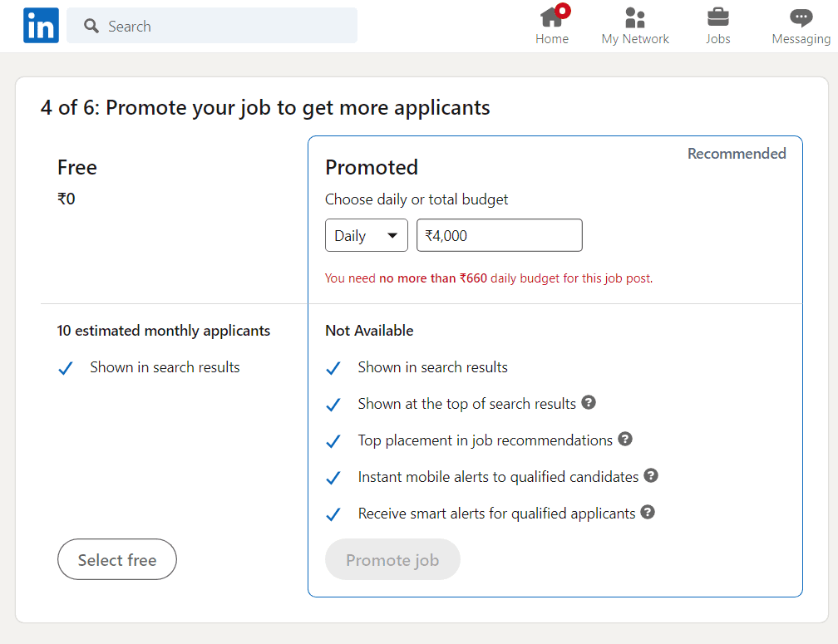Viewport: 838px width, 644px height.
Task: Click help icon beside top of search results
Action: pyautogui.click(x=589, y=403)
